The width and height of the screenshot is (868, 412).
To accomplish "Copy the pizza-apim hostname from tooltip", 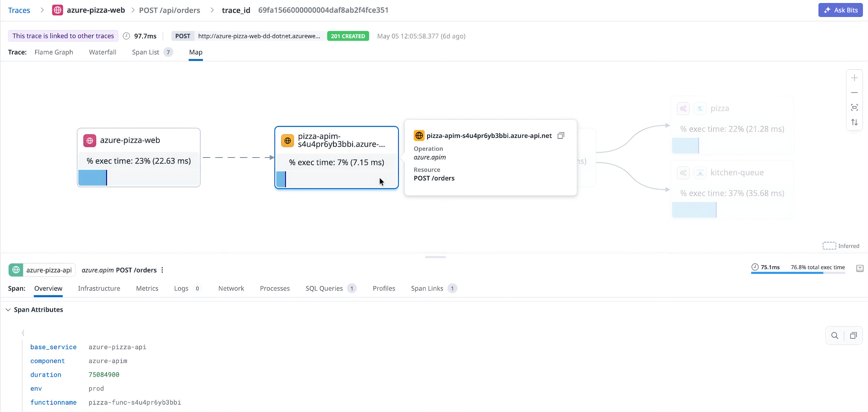I will (x=561, y=136).
